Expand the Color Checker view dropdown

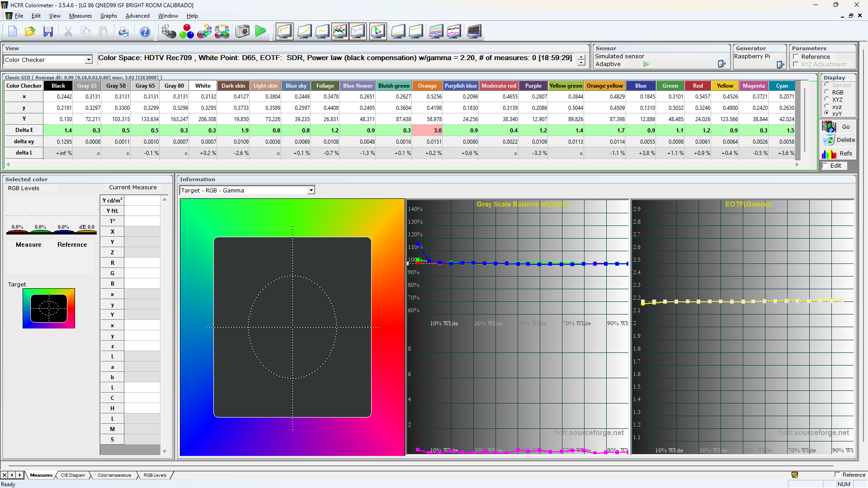pos(89,60)
